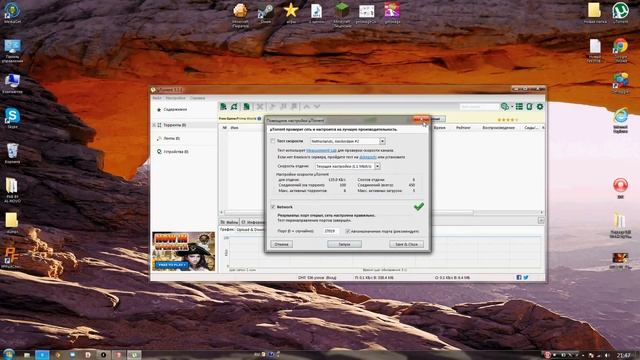Open the yellow star desktop icon

coord(291,12)
